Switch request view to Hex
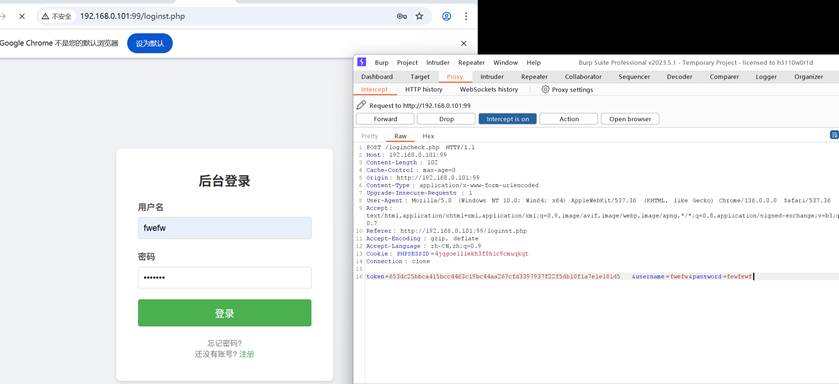 429,136
